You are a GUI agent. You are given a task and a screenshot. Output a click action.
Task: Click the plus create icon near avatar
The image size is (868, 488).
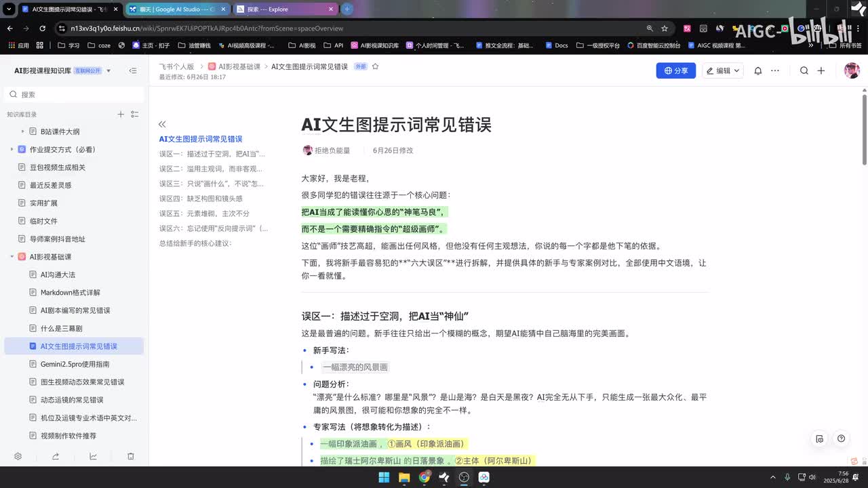821,70
